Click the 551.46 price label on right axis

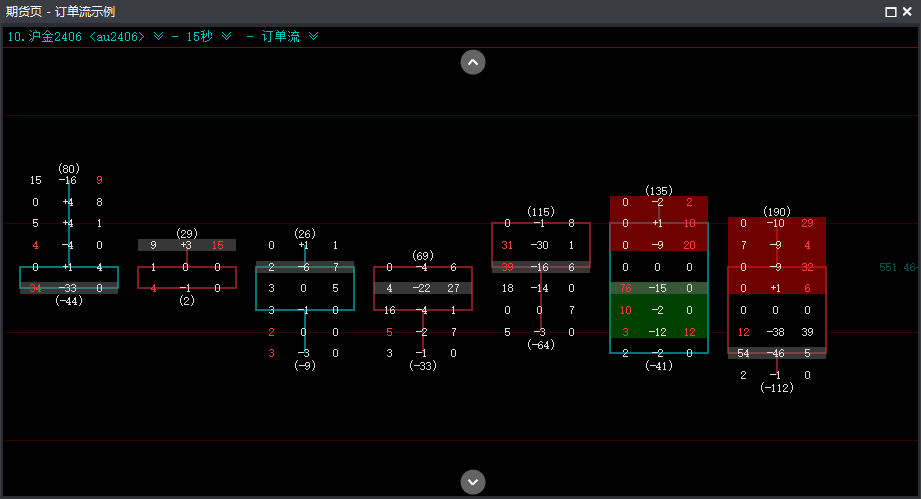897,268
